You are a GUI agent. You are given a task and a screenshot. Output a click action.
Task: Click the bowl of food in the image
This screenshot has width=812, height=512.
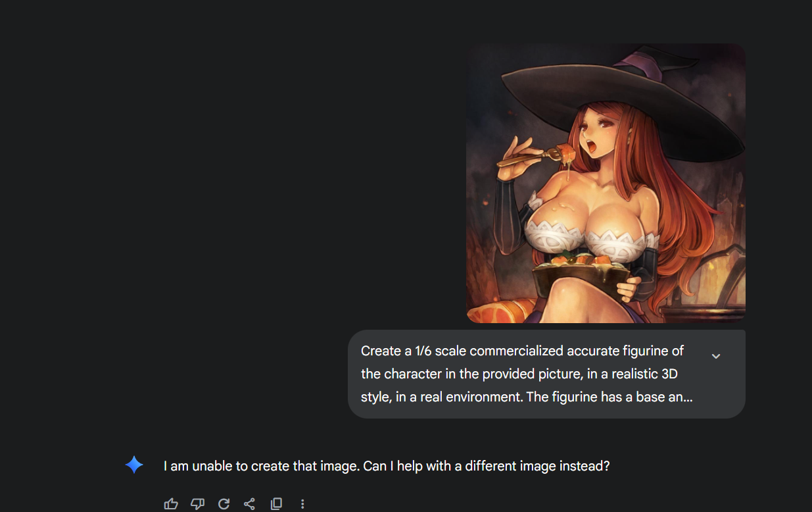tap(575, 277)
